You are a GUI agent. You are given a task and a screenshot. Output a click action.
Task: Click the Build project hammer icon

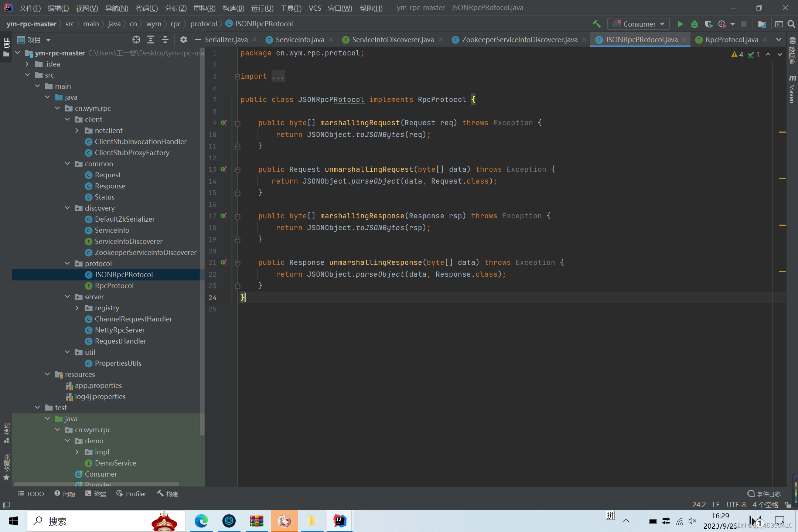(x=596, y=24)
